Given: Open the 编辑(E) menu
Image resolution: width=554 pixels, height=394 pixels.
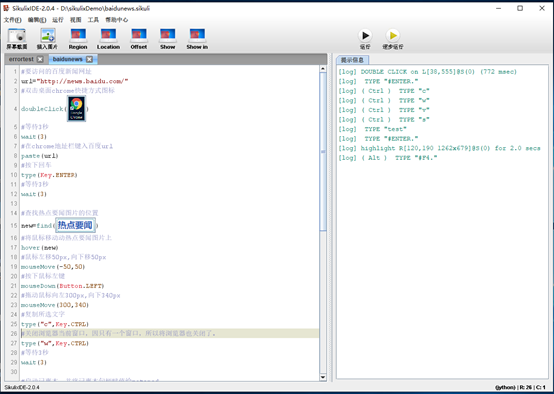Looking at the screenshot, I should pyautogui.click(x=37, y=20).
